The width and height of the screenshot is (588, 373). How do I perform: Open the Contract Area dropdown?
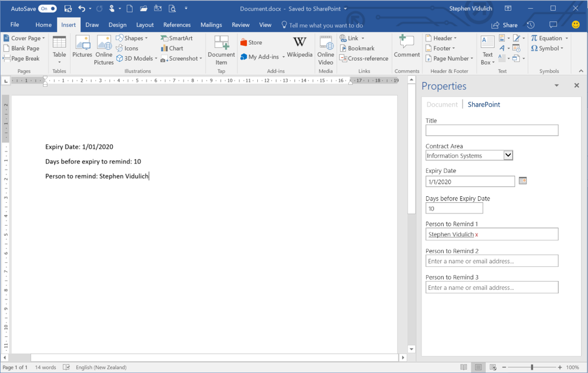(x=507, y=155)
